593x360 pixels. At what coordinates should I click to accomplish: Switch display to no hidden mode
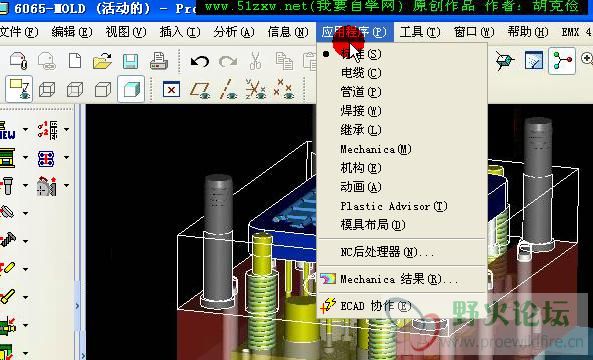(x=103, y=89)
